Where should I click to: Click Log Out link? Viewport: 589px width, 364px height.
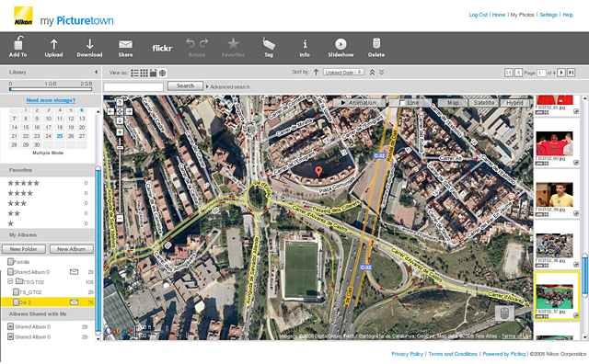point(478,15)
